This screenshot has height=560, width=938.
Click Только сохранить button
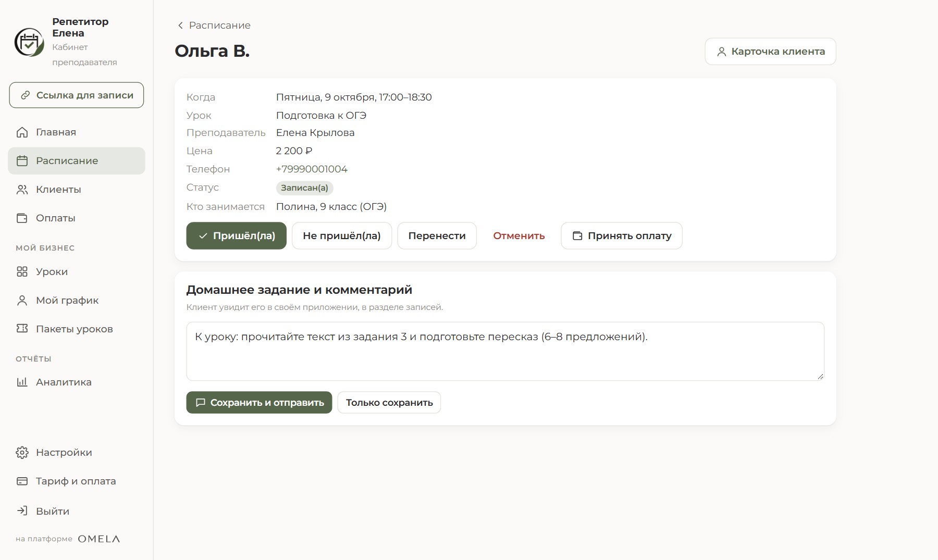coord(389,403)
